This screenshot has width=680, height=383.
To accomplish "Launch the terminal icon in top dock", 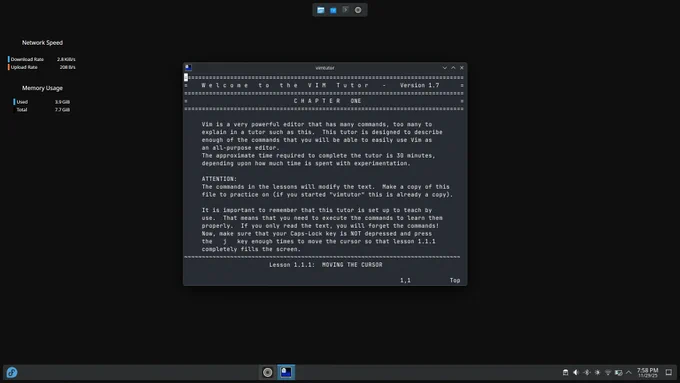I will pos(346,10).
